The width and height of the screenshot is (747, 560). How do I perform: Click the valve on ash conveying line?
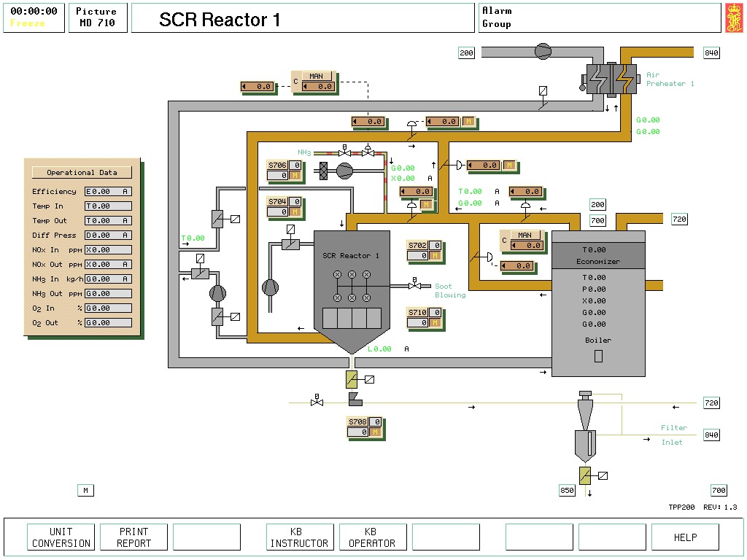(x=317, y=402)
